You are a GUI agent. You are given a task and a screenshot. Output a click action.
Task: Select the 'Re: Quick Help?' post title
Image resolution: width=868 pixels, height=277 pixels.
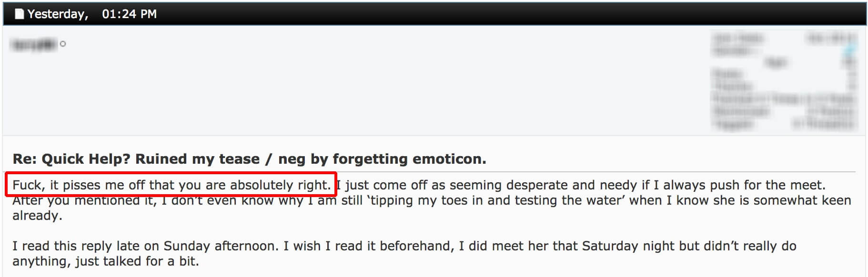(71, 159)
